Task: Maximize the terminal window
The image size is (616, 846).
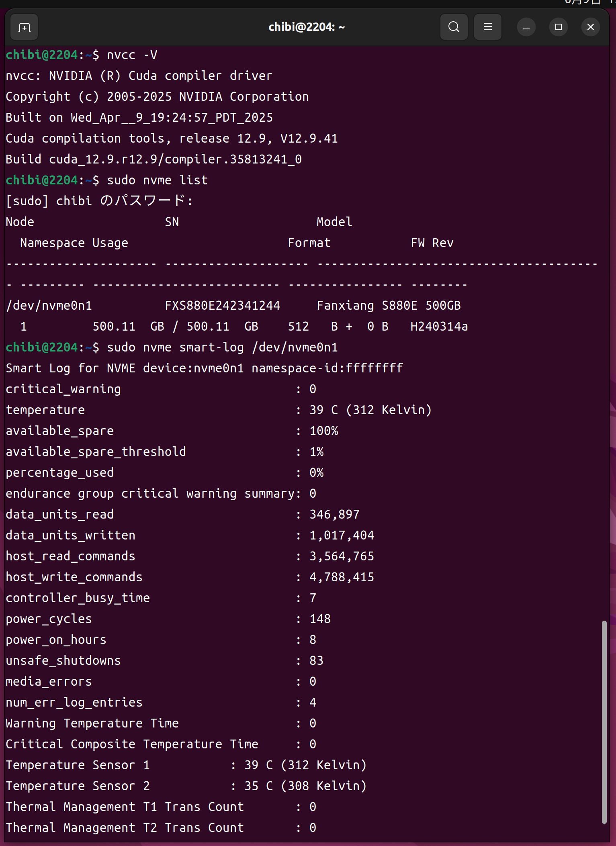Action: [558, 27]
